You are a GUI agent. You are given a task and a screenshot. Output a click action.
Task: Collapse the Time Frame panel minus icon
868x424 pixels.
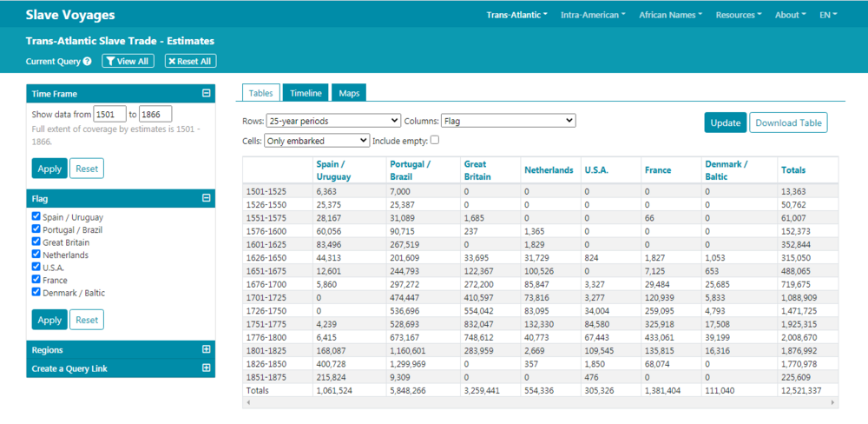[x=207, y=94]
